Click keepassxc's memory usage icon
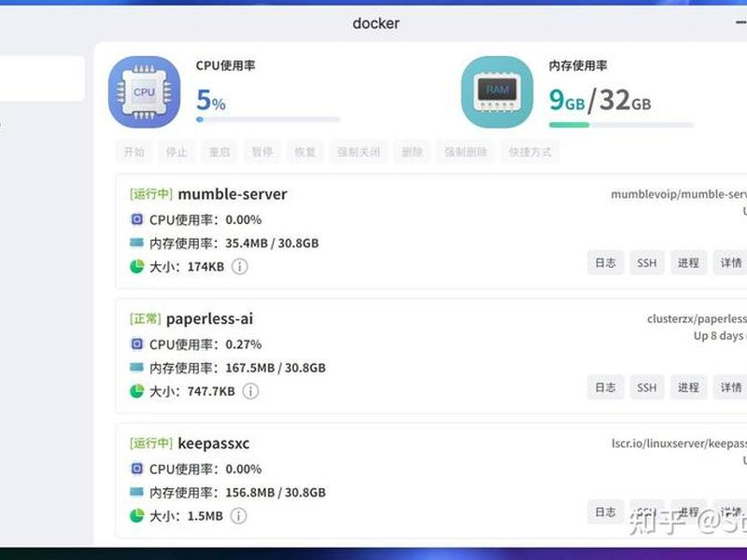Screen dimensions: 747x560 (x=136, y=492)
